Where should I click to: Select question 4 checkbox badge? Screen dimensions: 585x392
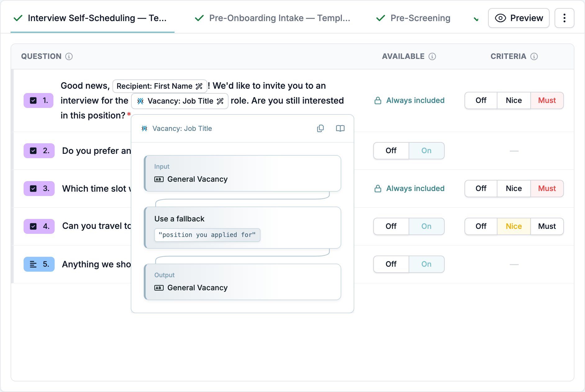[x=39, y=226]
